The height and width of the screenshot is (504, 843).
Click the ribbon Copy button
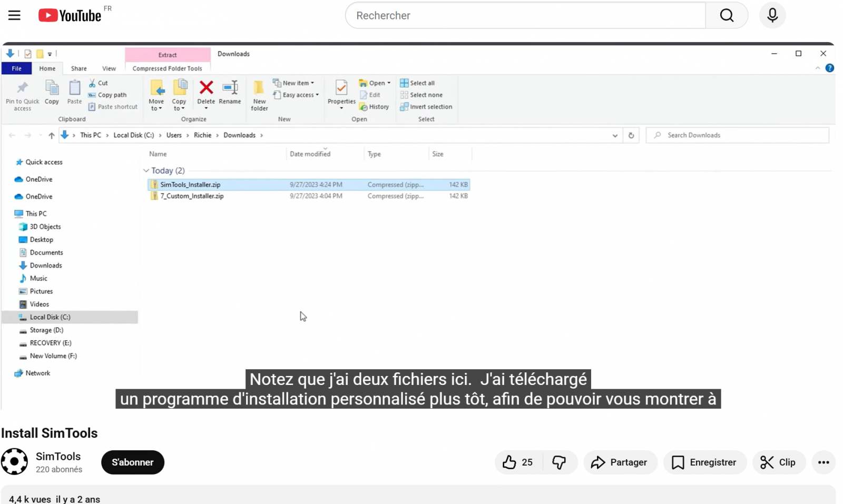tap(52, 93)
